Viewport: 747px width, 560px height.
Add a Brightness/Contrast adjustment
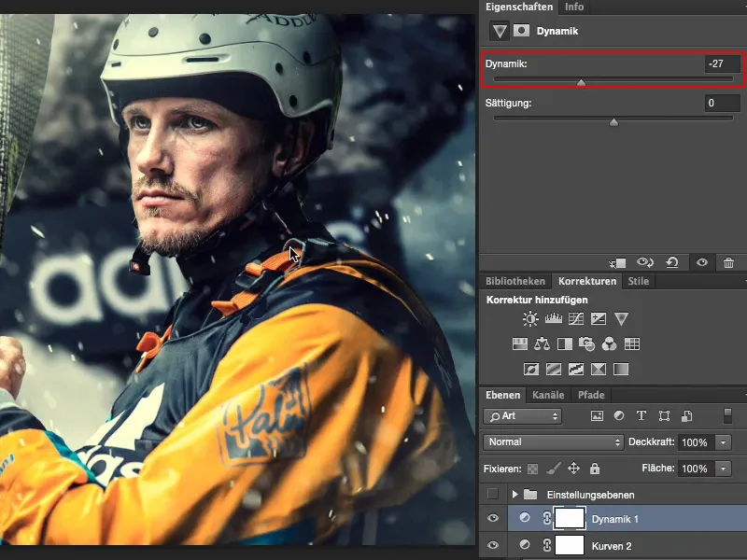pos(530,319)
